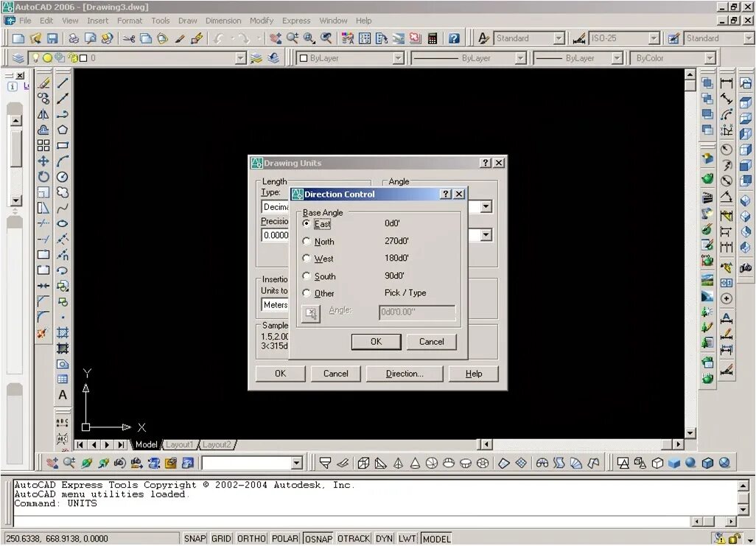Switch to the Layout1 tab

(179, 445)
